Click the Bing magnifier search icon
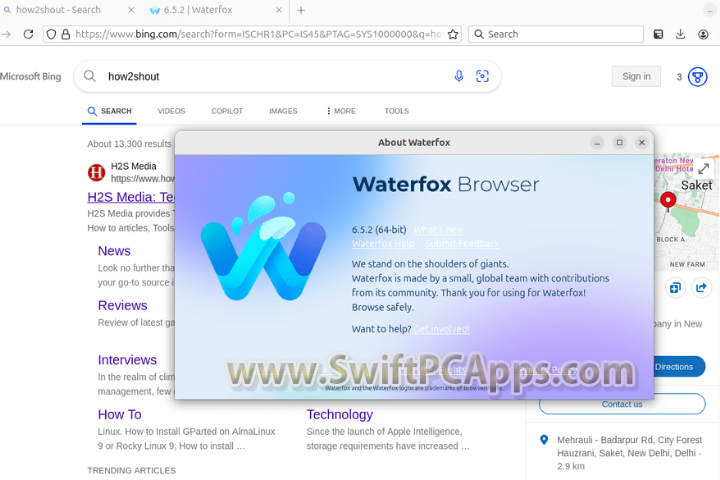Viewport: 720px width, 480px height. click(90, 76)
